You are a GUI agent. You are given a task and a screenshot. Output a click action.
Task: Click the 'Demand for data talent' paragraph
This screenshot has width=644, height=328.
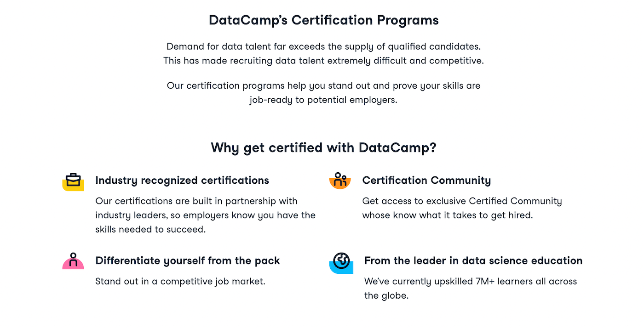(323, 54)
